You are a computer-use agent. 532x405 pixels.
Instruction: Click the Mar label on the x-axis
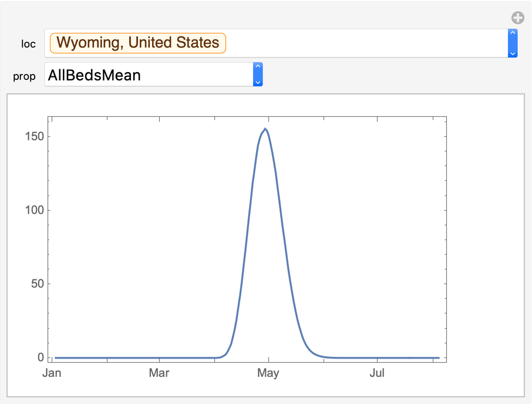(x=159, y=373)
